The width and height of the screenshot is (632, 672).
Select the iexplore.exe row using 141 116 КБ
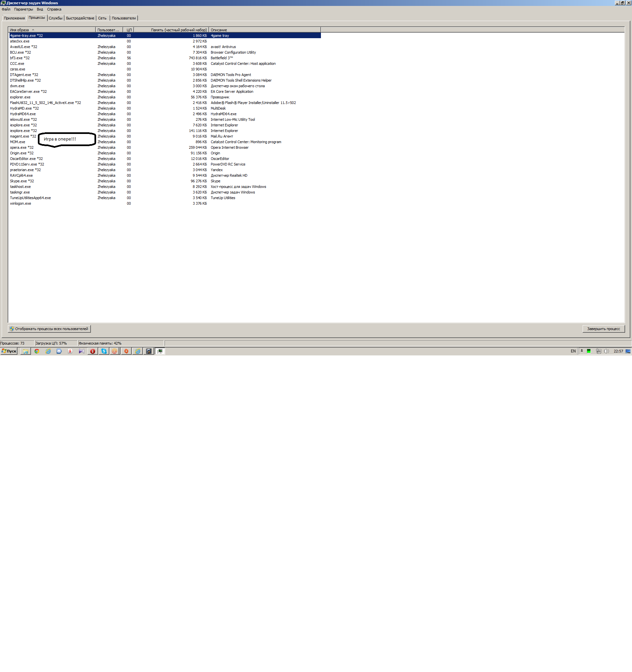165,131
